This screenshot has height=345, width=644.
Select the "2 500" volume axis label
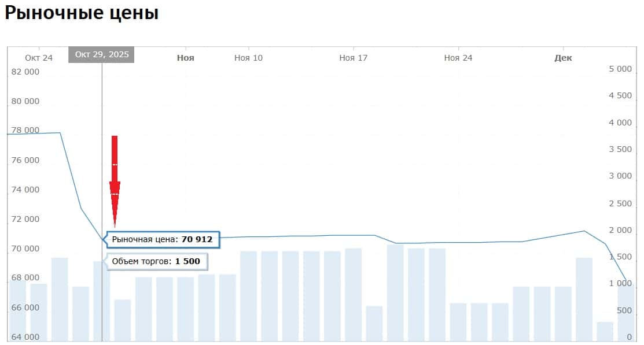[620, 203]
